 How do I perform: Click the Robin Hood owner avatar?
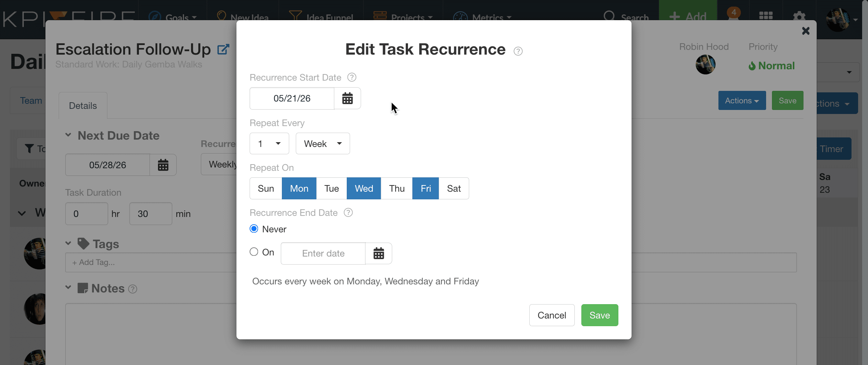706,64
